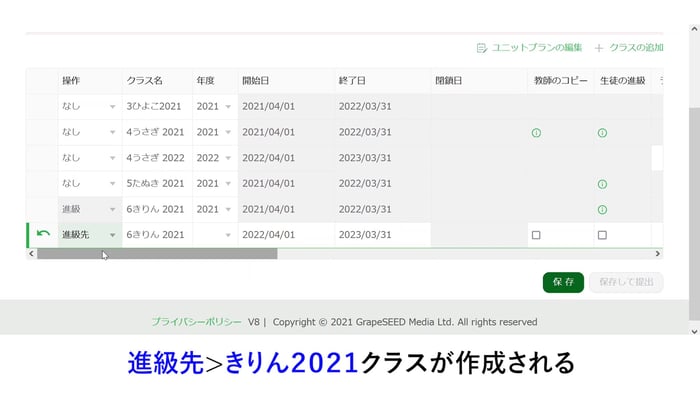Click the class name cell 5たぬき 2021

pos(157,184)
